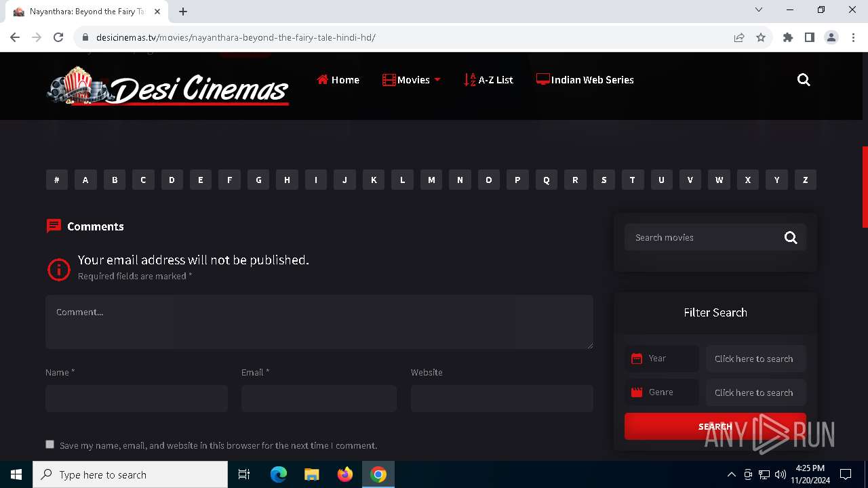Launch Microsoft Edge from taskbar
This screenshot has height=488, width=868.
(279, 474)
